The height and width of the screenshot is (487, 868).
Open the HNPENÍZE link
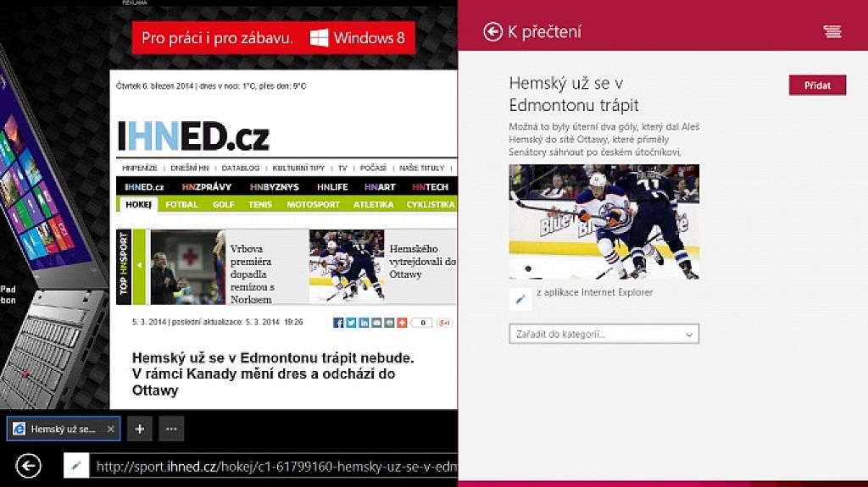tap(140, 168)
